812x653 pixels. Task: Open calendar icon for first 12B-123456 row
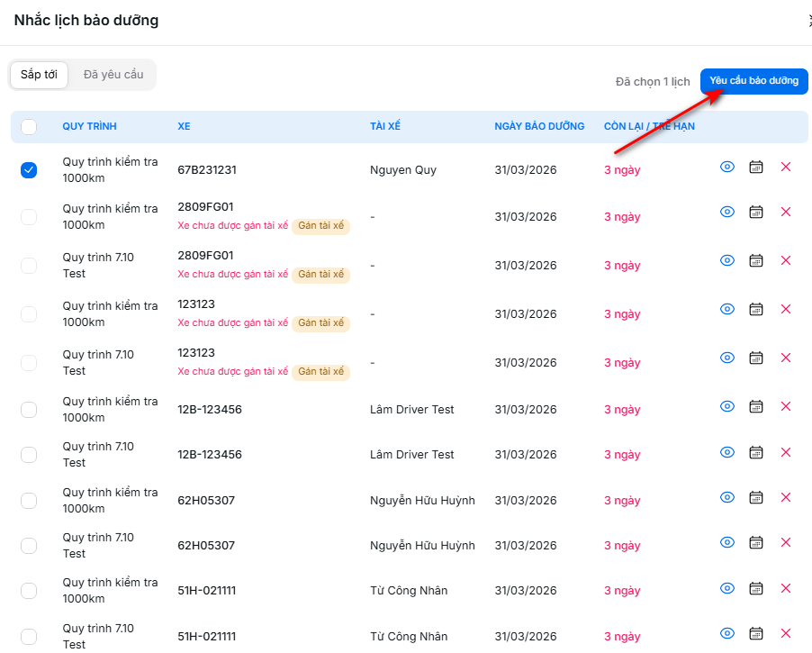pos(756,407)
